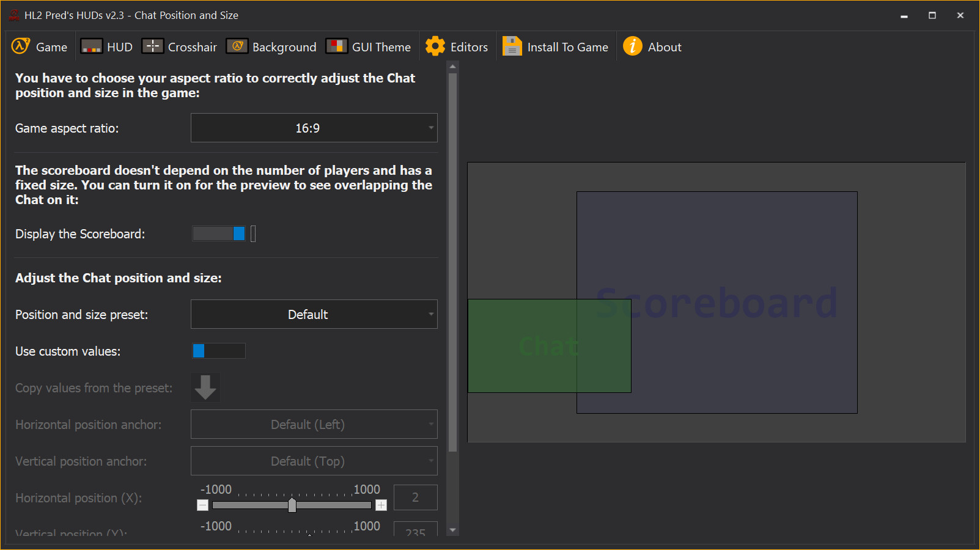Enable the Use custom values switch
Viewport: 980px width, 550px height.
pos(219,351)
